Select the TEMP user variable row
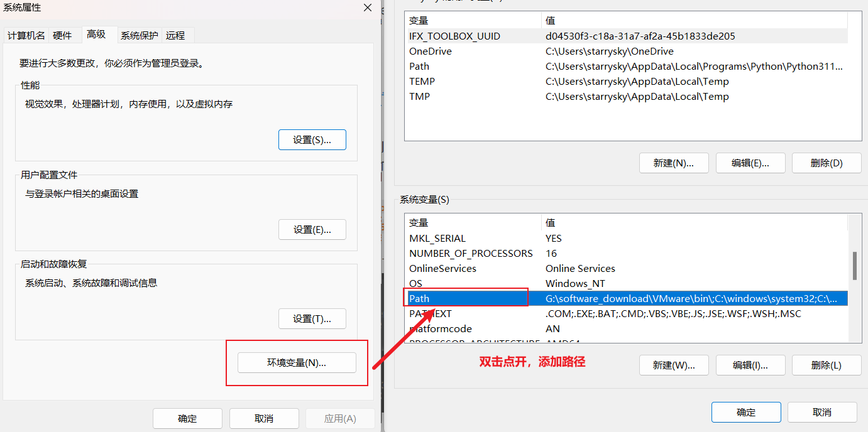Viewport: 868px width, 432px height. pyautogui.click(x=626, y=82)
